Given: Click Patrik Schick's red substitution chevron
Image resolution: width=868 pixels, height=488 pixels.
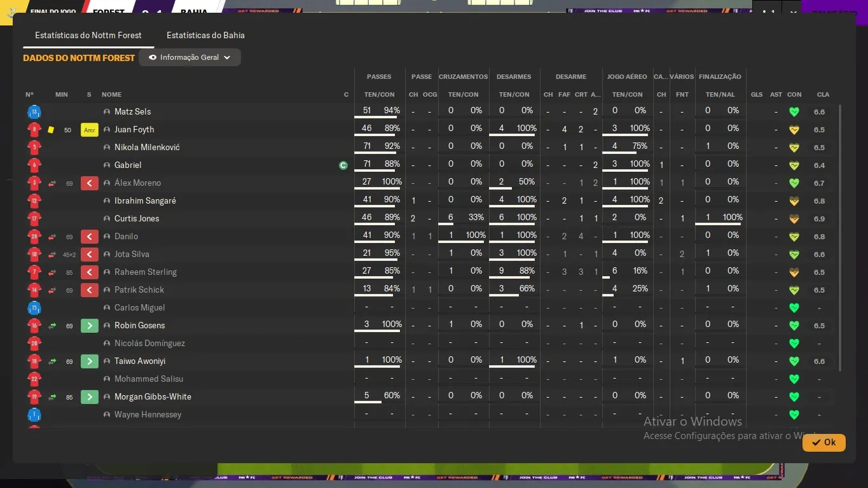Looking at the screenshot, I should (90, 290).
